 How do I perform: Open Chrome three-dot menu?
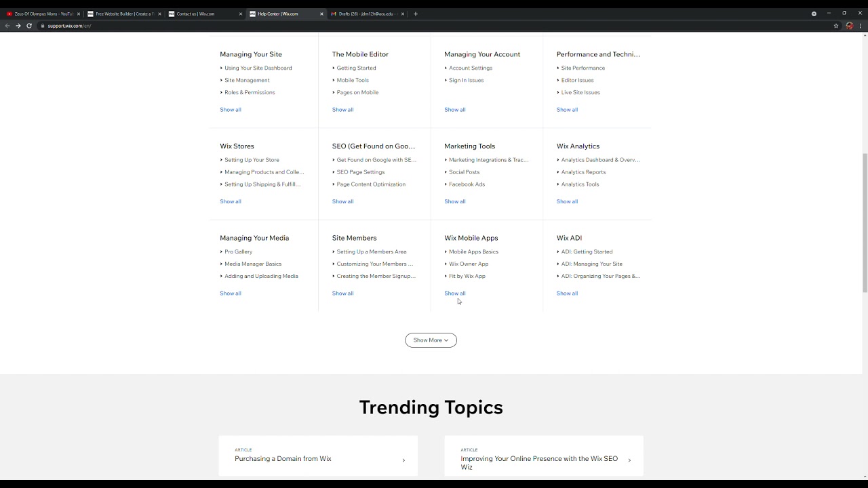(860, 26)
